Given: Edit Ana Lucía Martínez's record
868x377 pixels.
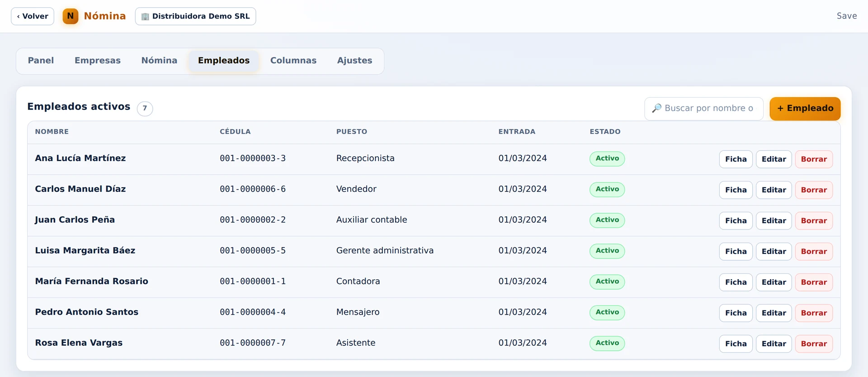Looking at the screenshot, I should click(x=774, y=159).
